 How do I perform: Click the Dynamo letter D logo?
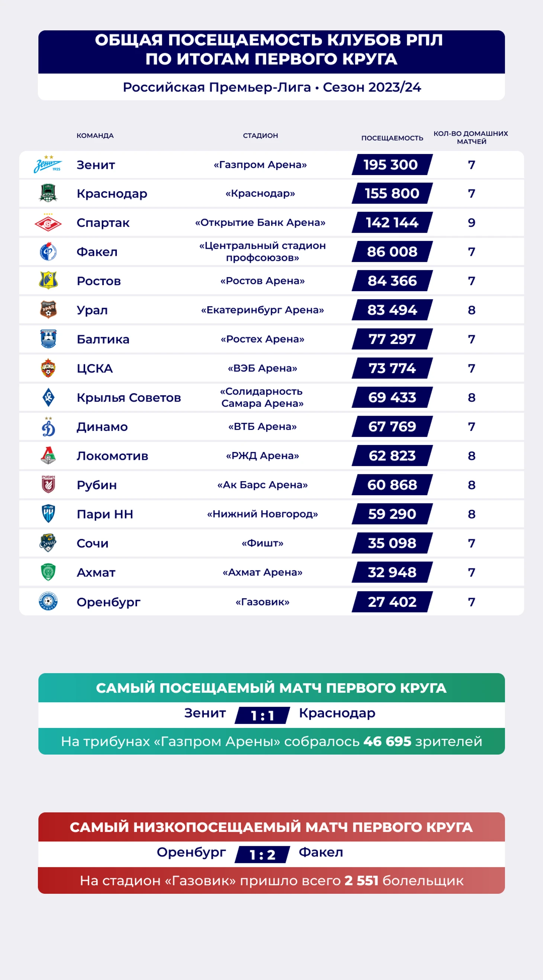(48, 426)
